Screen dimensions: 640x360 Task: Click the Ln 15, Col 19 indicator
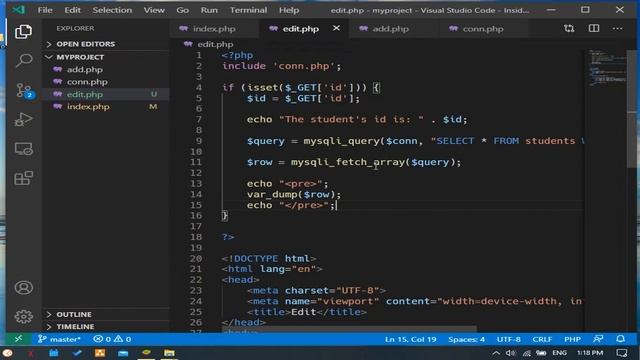pyautogui.click(x=410, y=339)
